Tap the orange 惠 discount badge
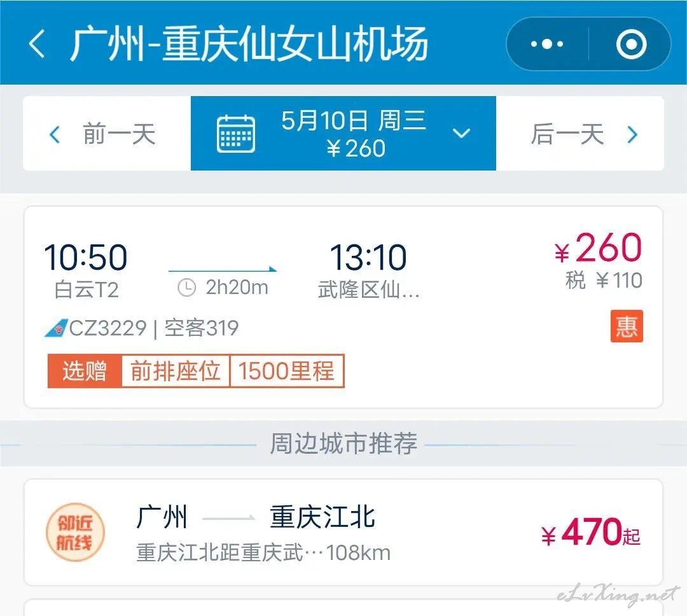 pos(627,326)
